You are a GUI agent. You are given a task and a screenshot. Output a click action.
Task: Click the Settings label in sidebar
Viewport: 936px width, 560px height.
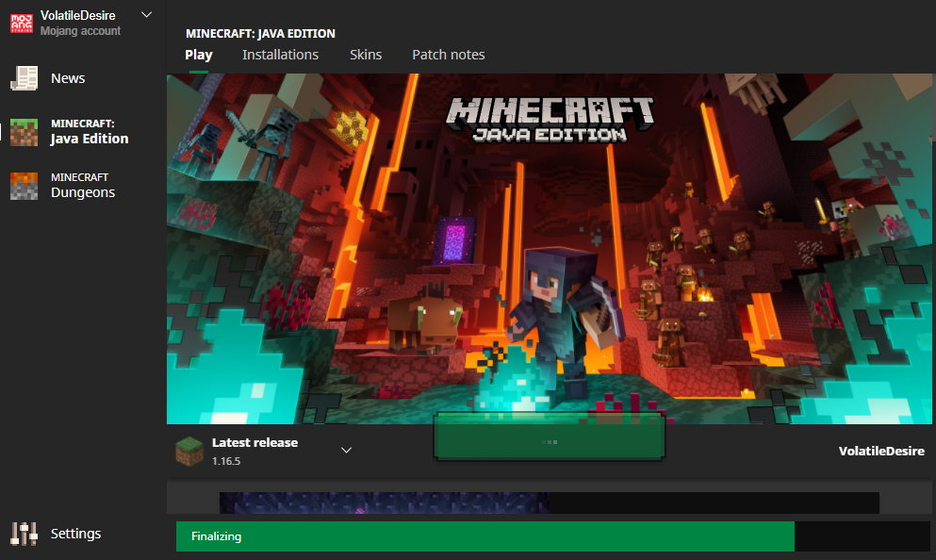75,534
